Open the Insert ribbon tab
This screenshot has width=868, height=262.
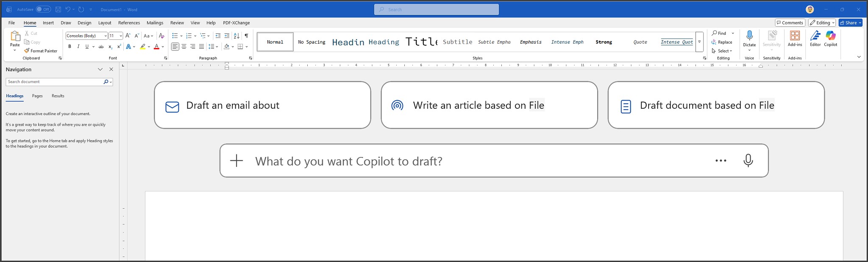coord(48,23)
